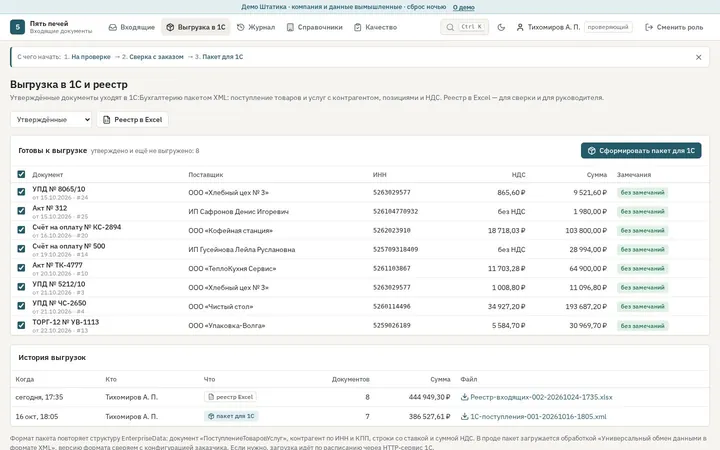Click the inbox icon beside Входящие
Screen dimensions: 720x450
click(x=112, y=28)
